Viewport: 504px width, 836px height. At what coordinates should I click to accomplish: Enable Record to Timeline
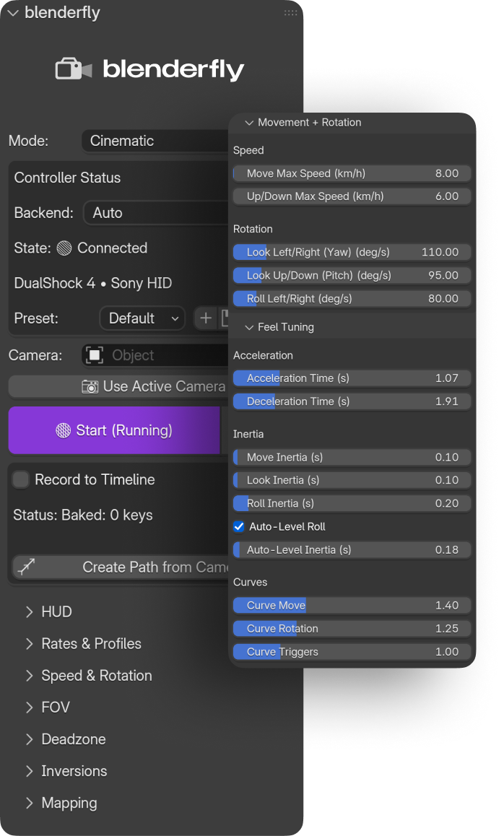[22, 479]
